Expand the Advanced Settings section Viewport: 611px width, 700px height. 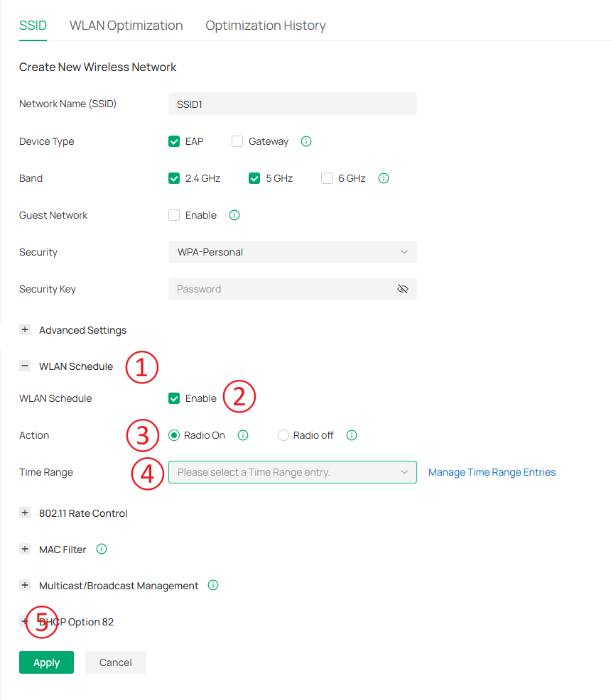coord(25,329)
